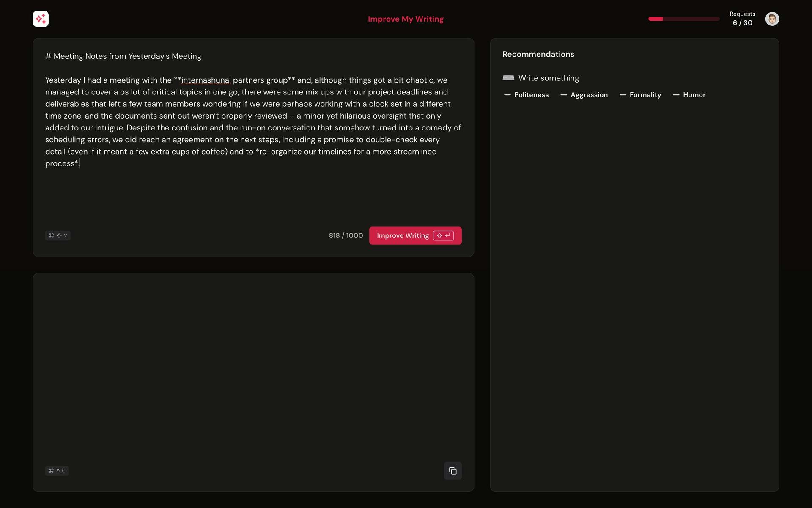This screenshot has width=812, height=508.
Task: Click the empty improved output text area
Action: click(x=253, y=364)
